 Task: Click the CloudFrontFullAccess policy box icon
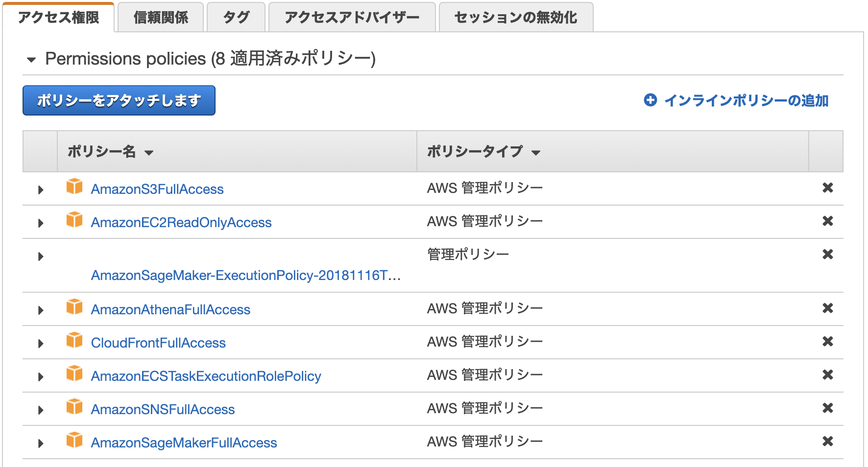point(74,340)
